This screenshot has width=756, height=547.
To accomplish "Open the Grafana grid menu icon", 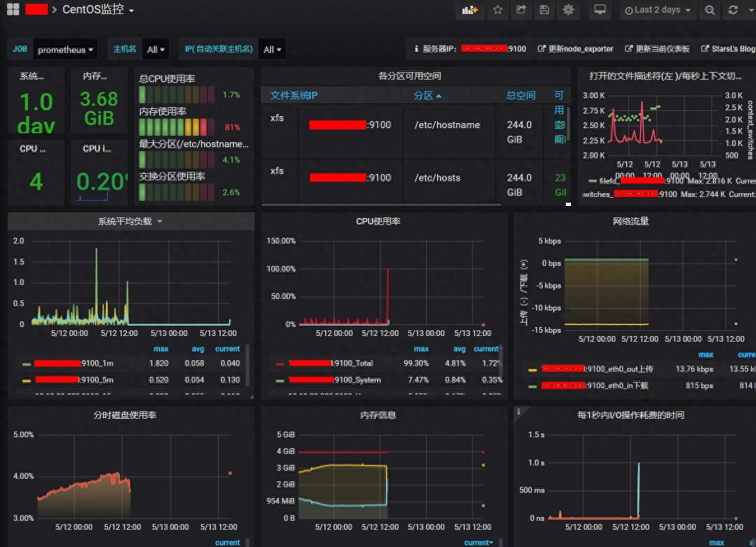I will point(13,9).
